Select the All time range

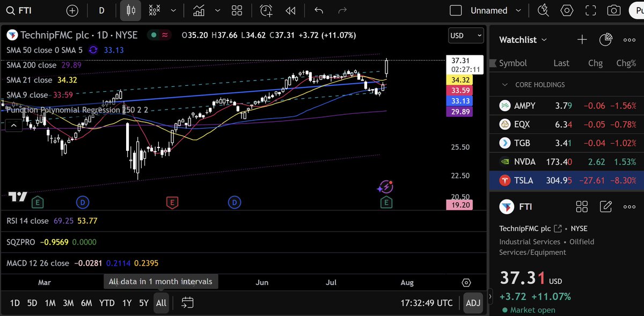pos(161,303)
